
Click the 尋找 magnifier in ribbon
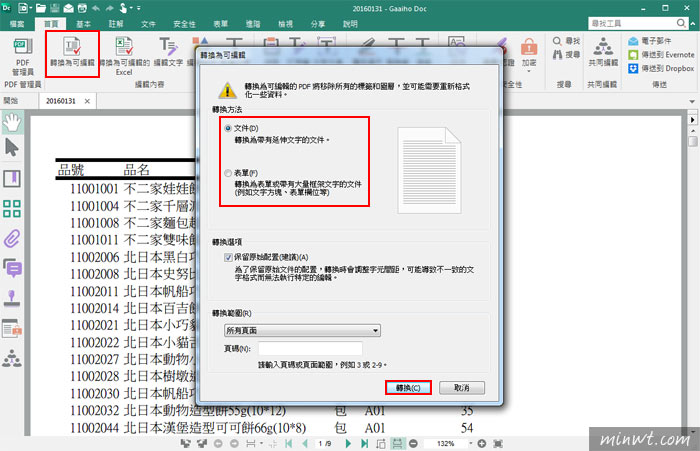coord(566,41)
